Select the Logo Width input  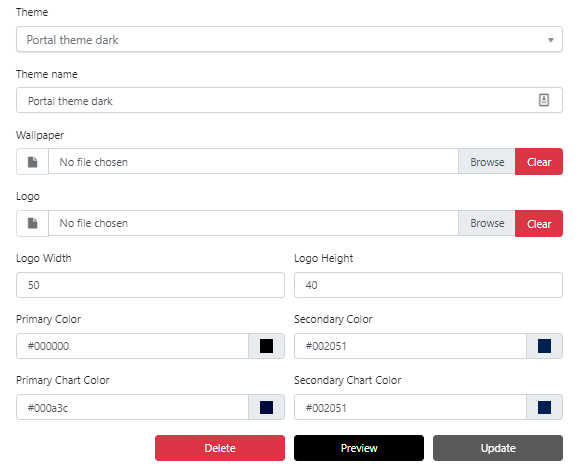pyautogui.click(x=150, y=285)
